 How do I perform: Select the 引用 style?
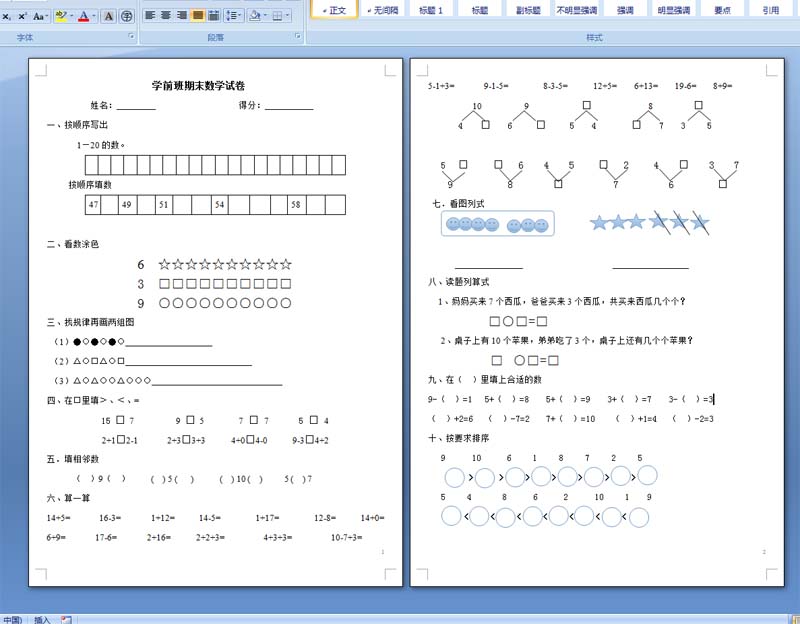(x=770, y=9)
